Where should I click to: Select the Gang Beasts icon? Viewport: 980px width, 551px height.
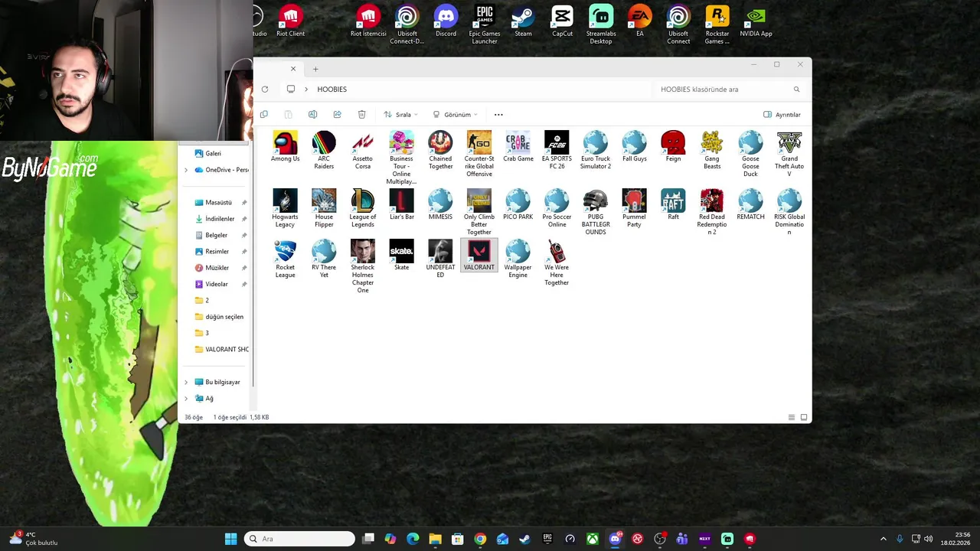[712, 142]
